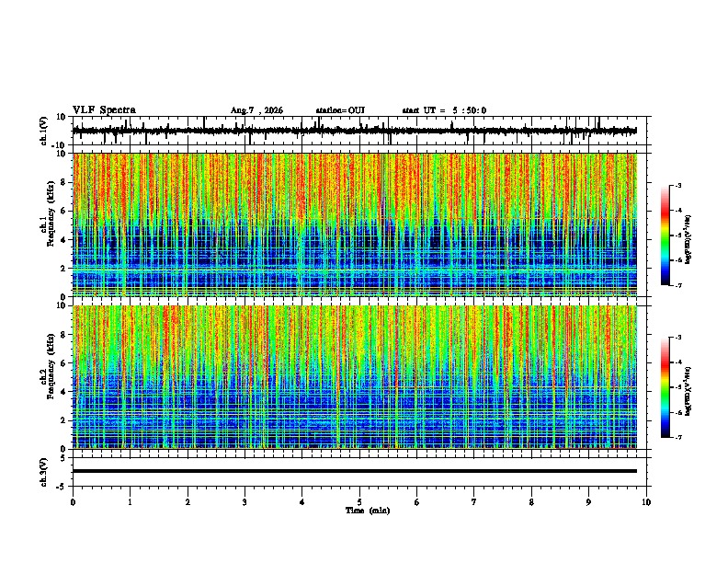Click the time axis tick label "2"
The image size is (728, 563).
click(x=188, y=502)
